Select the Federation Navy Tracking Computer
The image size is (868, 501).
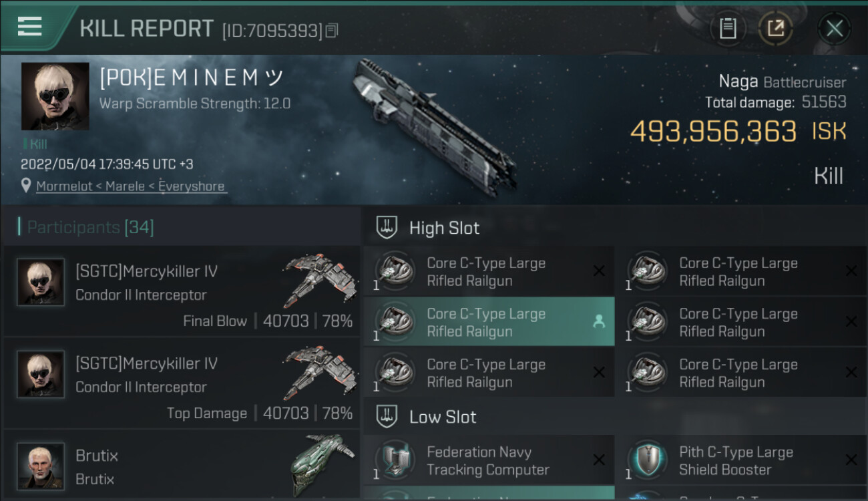pos(489,461)
